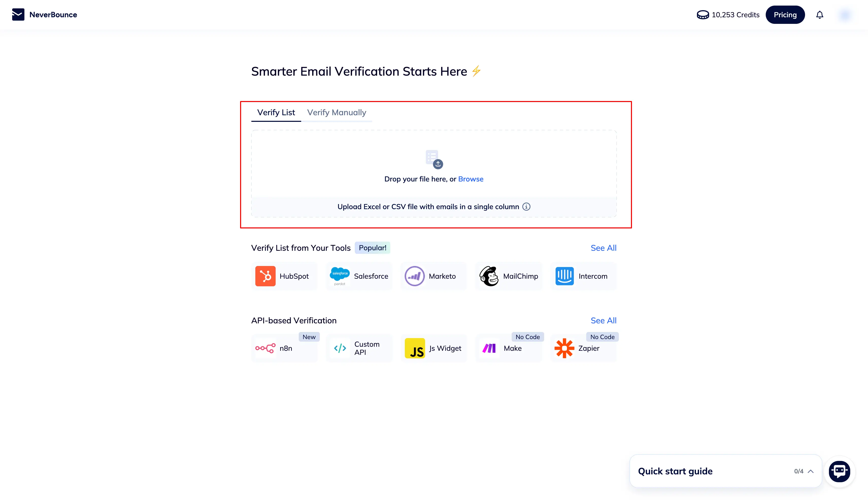Screen dimensions: 868x500
Task: Click "API-based Verification" heading
Action: 294,321
